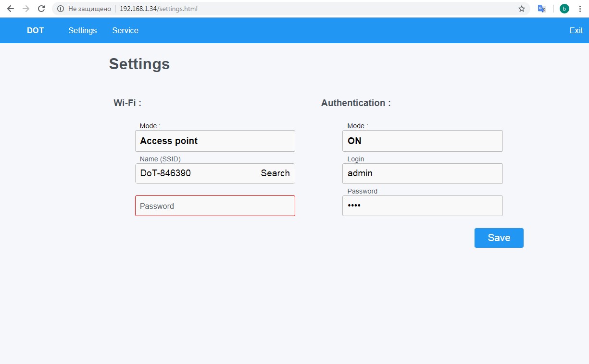Open the user profile avatar
The image size is (589, 364).
point(564,9)
